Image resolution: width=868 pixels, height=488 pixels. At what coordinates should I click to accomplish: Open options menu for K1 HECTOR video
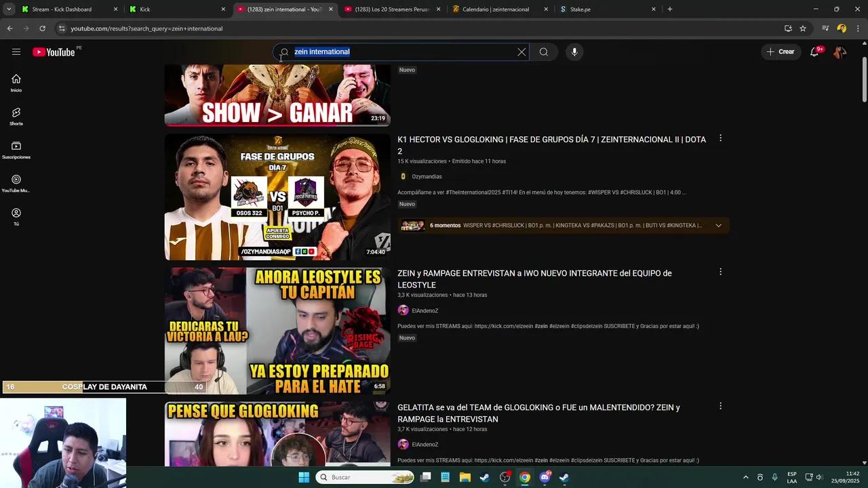(720, 138)
